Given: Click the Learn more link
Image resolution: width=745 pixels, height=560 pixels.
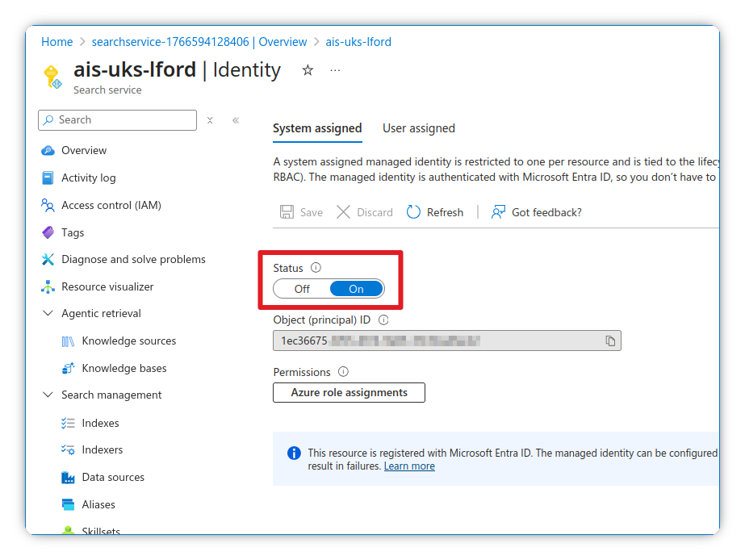Looking at the screenshot, I should point(408,466).
